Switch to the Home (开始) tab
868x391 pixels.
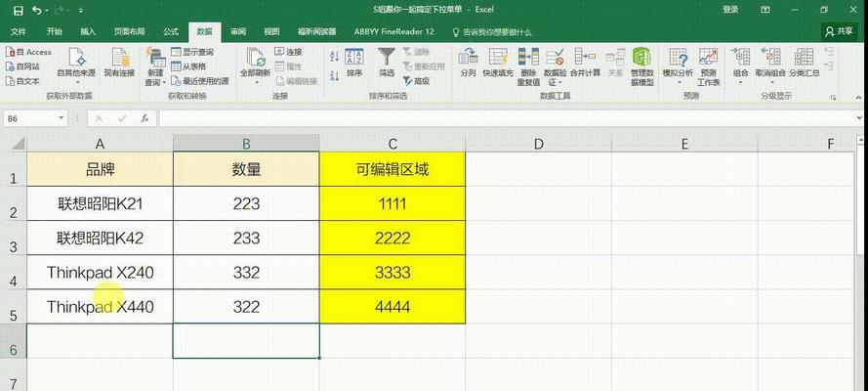pos(55,31)
